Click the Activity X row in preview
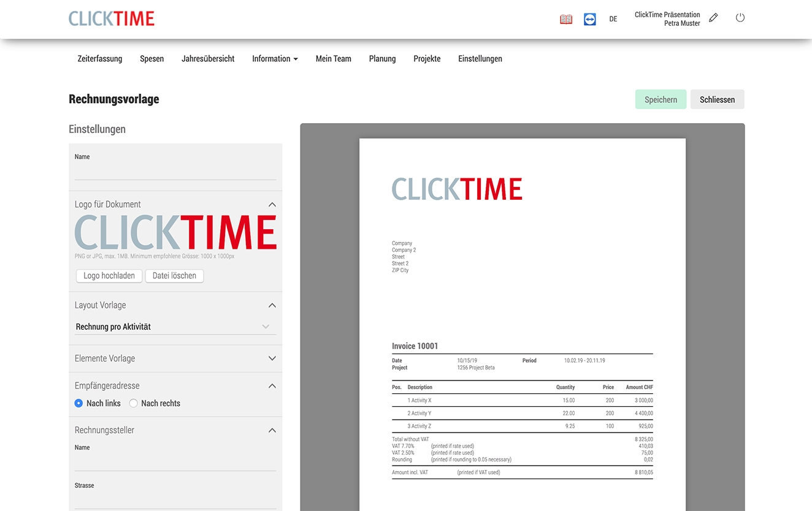 click(x=523, y=400)
